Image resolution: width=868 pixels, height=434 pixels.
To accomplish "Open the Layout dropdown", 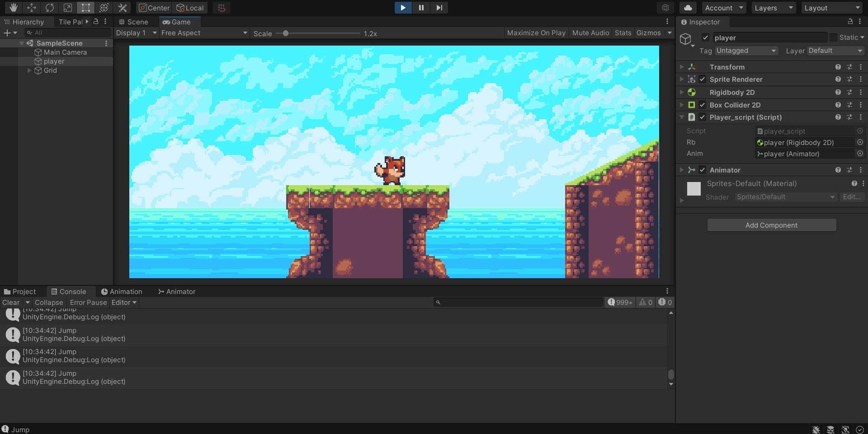I will click(x=832, y=8).
